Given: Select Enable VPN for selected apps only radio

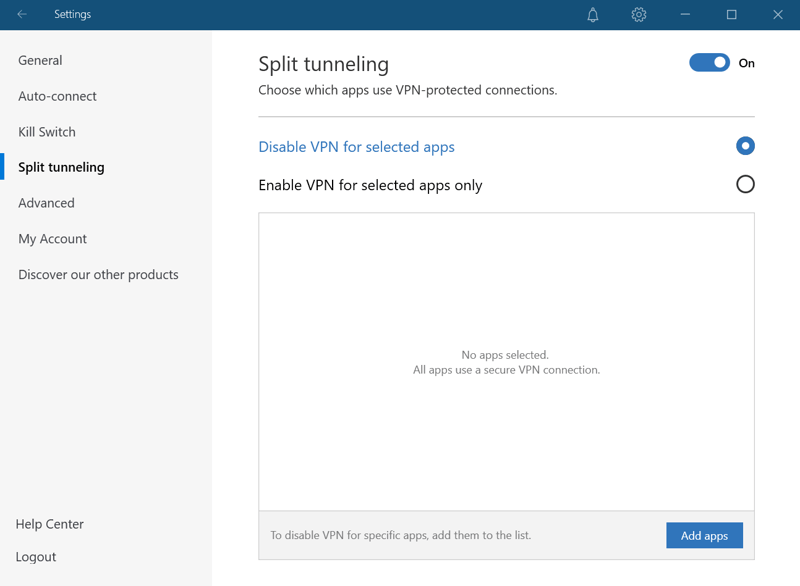Looking at the screenshot, I should (745, 185).
